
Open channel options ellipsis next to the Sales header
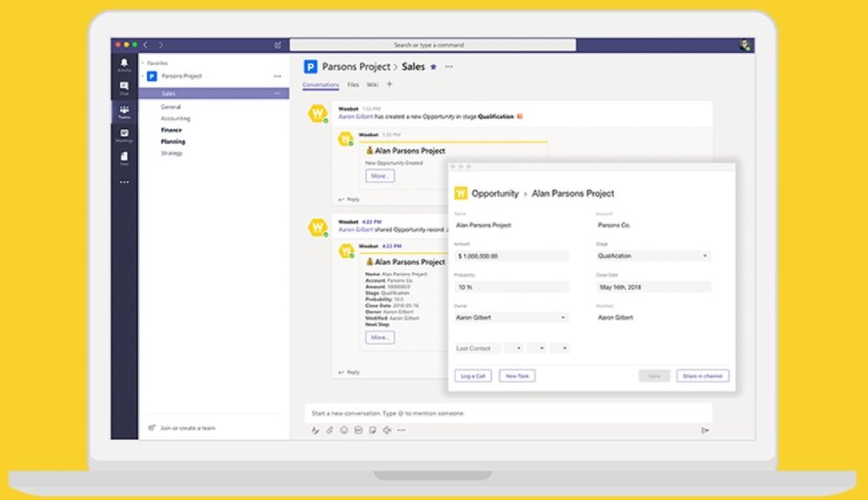(449, 66)
